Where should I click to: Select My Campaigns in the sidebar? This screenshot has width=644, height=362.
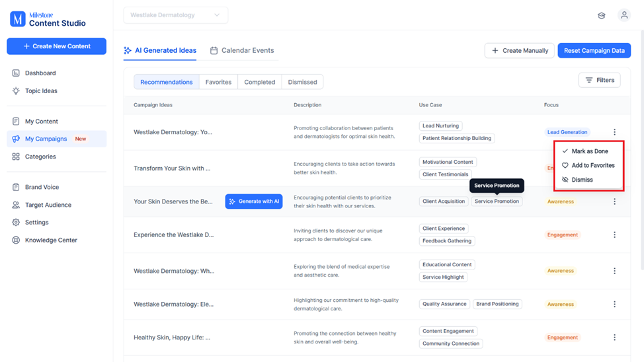pos(56,139)
